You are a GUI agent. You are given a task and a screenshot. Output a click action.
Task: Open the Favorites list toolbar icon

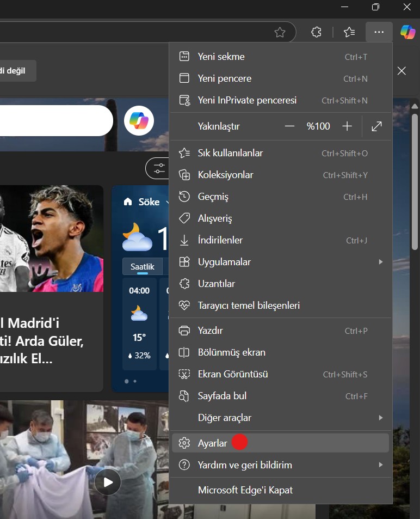[349, 32]
